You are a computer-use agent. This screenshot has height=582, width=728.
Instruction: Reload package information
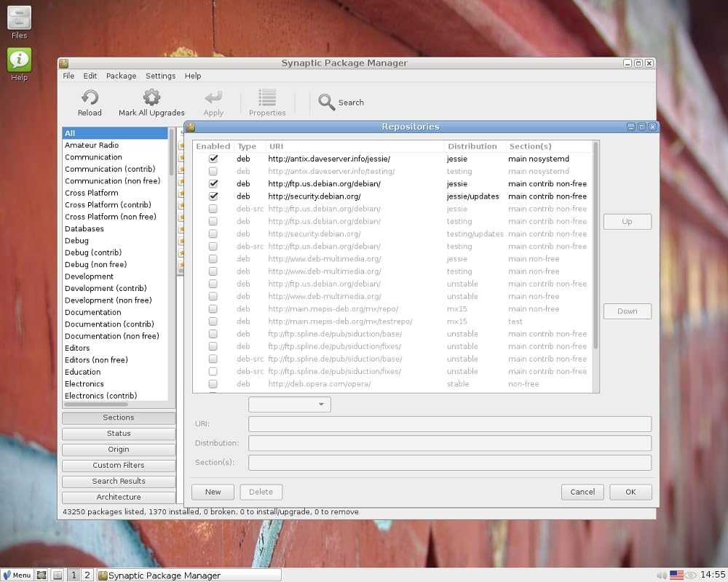(x=89, y=102)
